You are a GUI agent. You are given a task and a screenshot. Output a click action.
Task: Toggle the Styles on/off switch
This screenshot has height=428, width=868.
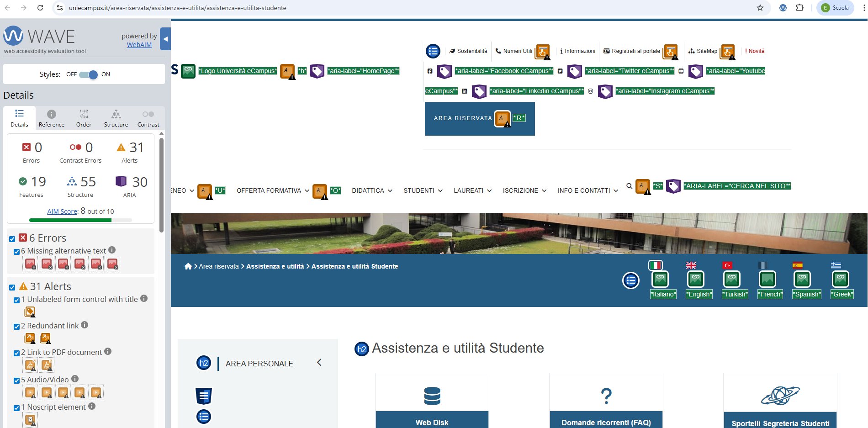coord(88,74)
